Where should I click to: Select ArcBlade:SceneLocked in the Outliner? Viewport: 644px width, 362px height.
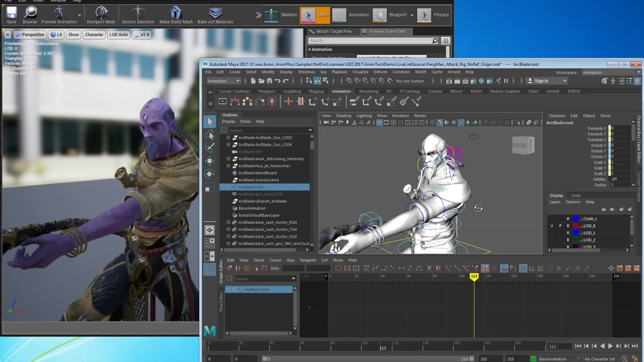(x=258, y=180)
